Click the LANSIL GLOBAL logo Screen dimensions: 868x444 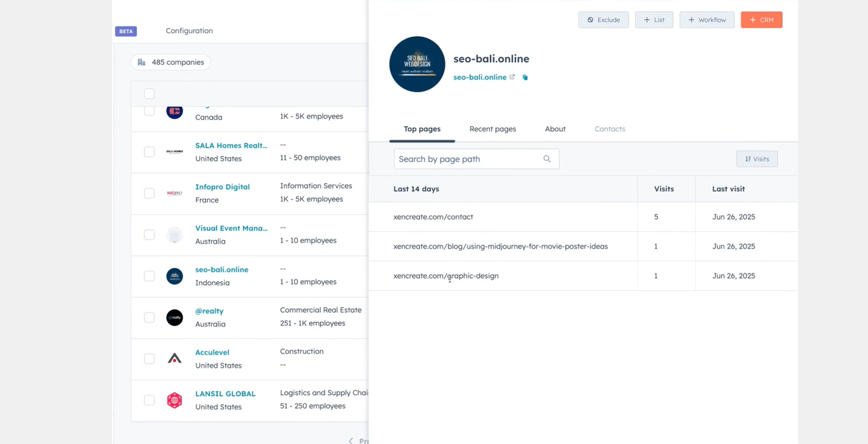pyautogui.click(x=174, y=400)
